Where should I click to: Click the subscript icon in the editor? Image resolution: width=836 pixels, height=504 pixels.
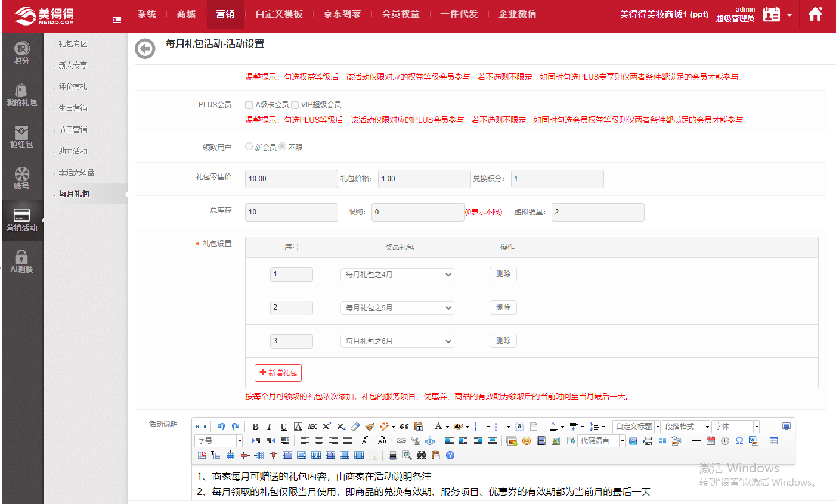(x=341, y=427)
